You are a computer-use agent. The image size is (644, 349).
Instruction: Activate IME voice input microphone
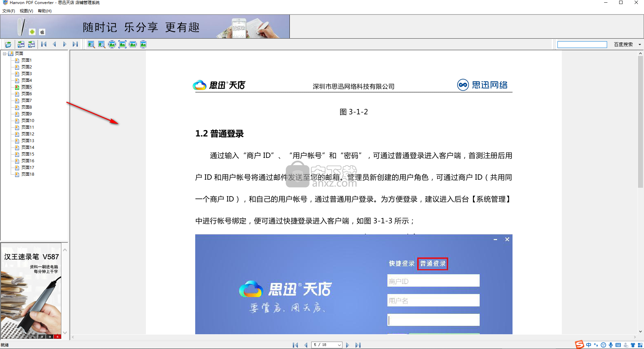pyautogui.click(x=611, y=345)
